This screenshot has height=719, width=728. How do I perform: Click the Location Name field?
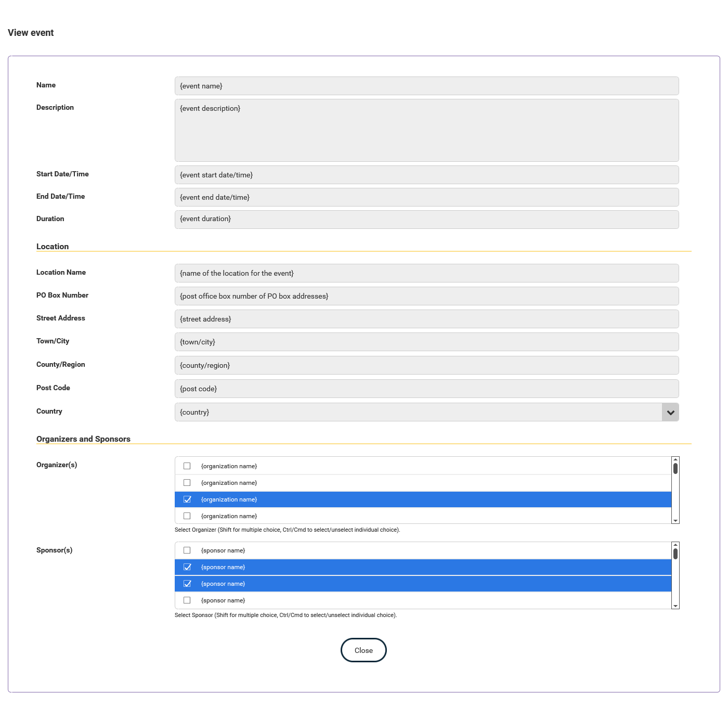click(x=427, y=273)
